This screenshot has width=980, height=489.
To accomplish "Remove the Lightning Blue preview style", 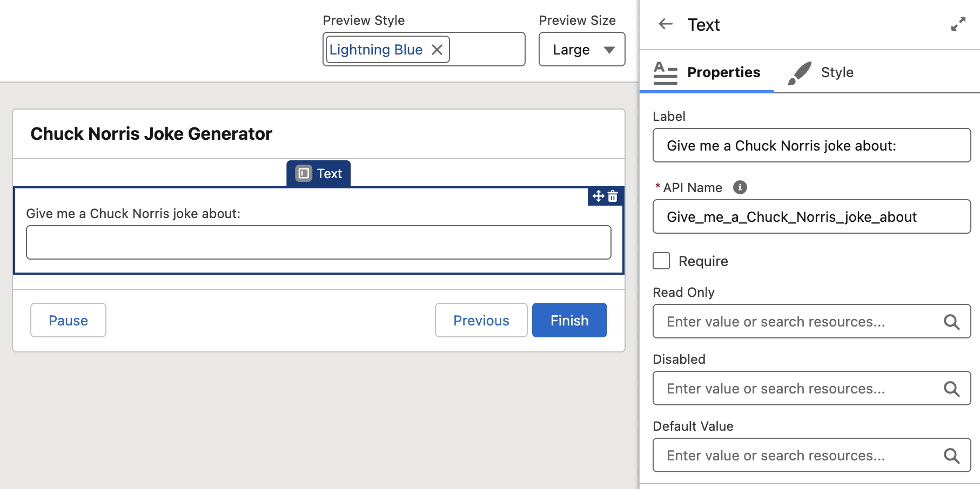I will [437, 50].
